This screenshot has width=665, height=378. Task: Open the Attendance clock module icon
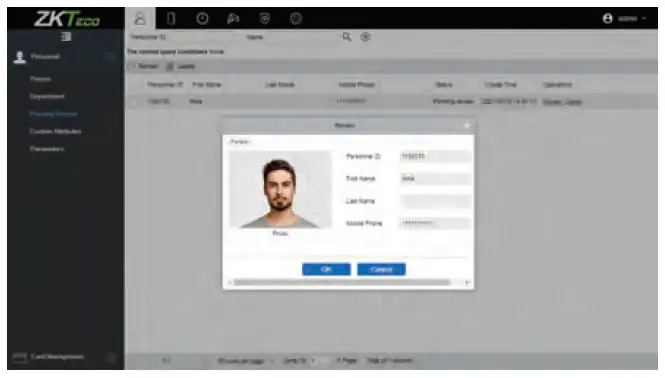coord(202,18)
